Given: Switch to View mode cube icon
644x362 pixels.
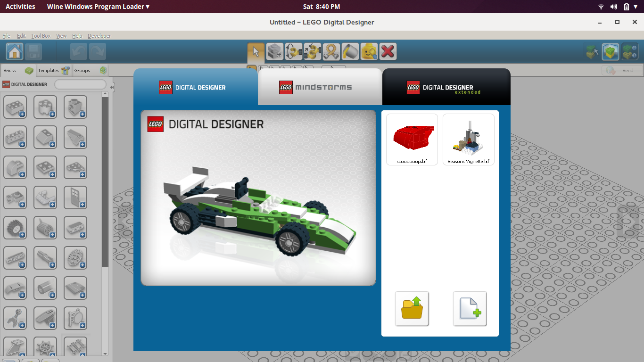Looking at the screenshot, I should click(x=611, y=52).
